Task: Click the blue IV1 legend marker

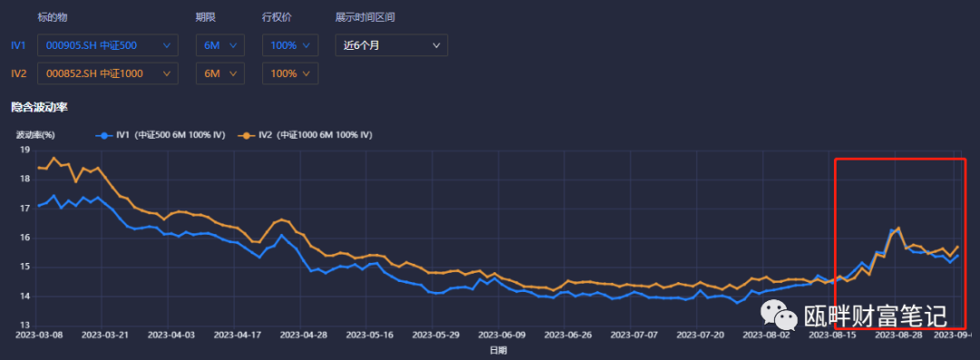Action: point(104,135)
